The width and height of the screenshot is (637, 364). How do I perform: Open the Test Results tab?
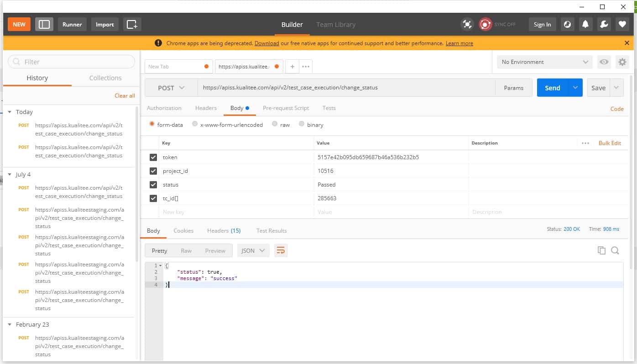pyautogui.click(x=272, y=231)
